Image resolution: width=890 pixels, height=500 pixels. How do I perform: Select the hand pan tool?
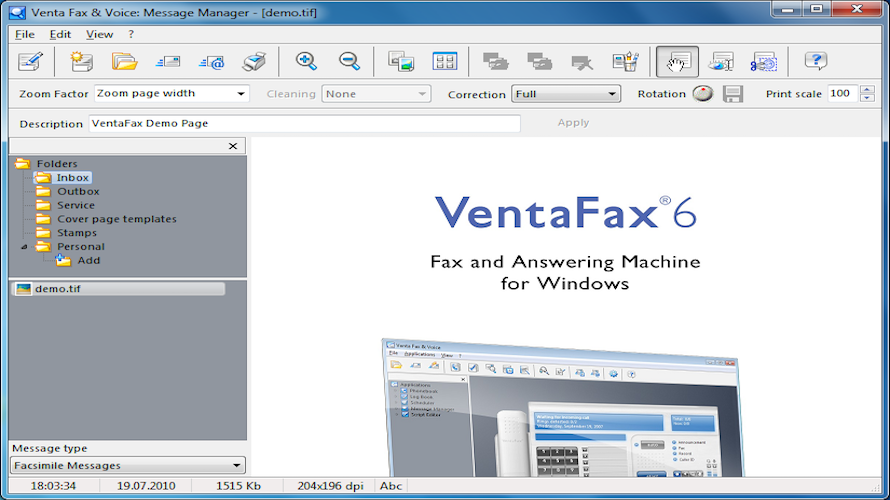677,61
